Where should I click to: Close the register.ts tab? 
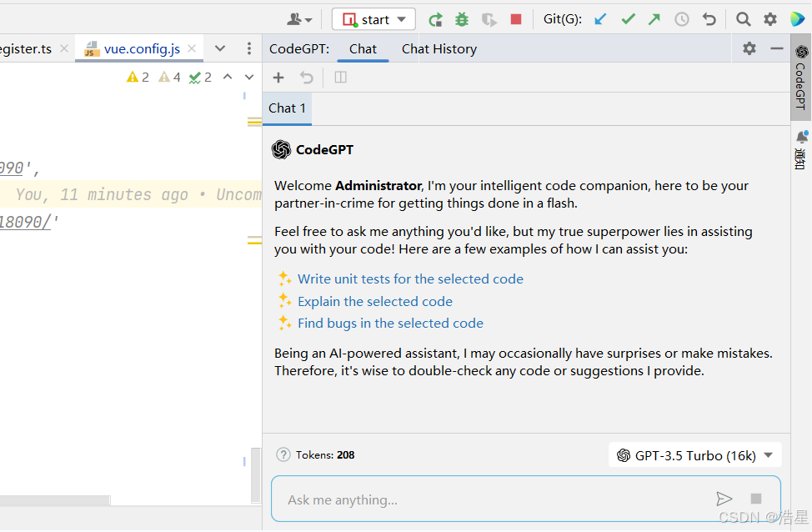(64, 48)
